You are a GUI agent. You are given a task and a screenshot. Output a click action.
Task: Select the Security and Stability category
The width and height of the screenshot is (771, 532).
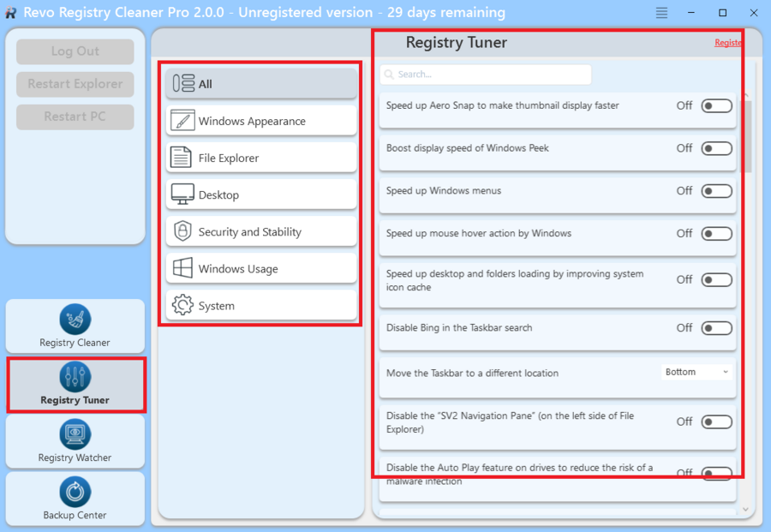click(261, 231)
